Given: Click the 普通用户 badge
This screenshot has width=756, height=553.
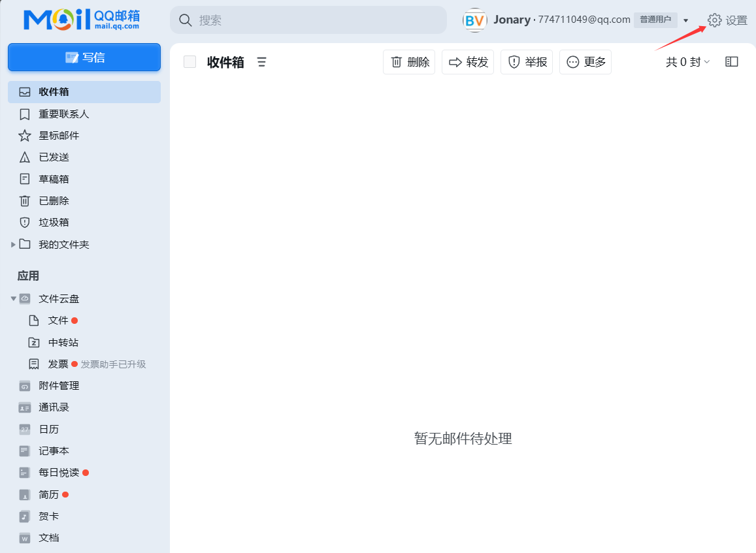Looking at the screenshot, I should pos(655,20).
